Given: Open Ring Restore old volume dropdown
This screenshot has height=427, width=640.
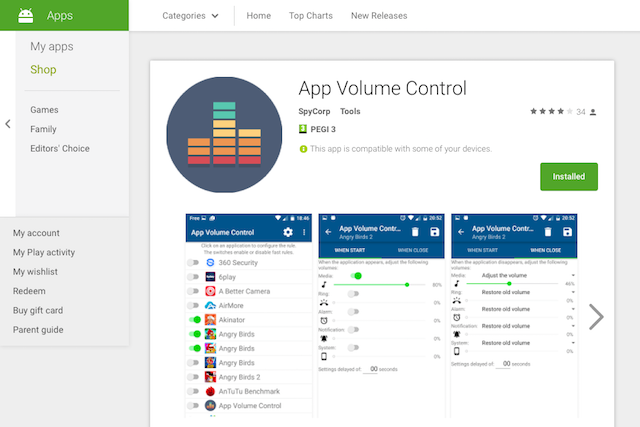Looking at the screenshot, I should (x=528, y=292).
